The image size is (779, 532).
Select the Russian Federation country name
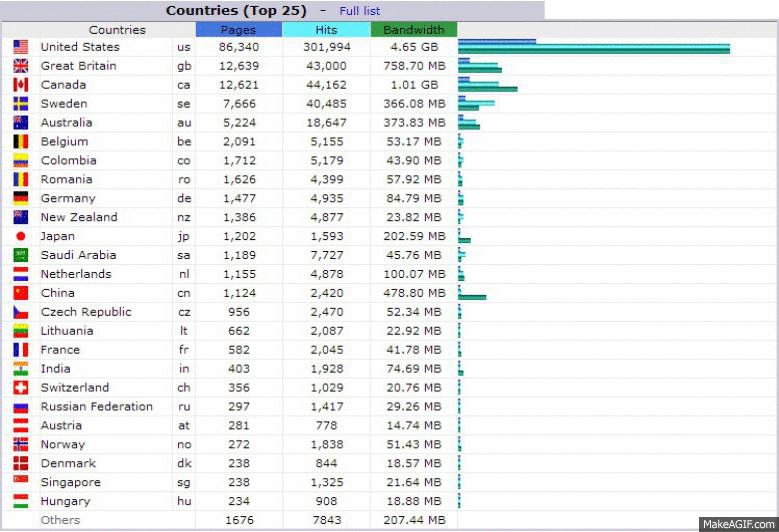[x=96, y=407]
